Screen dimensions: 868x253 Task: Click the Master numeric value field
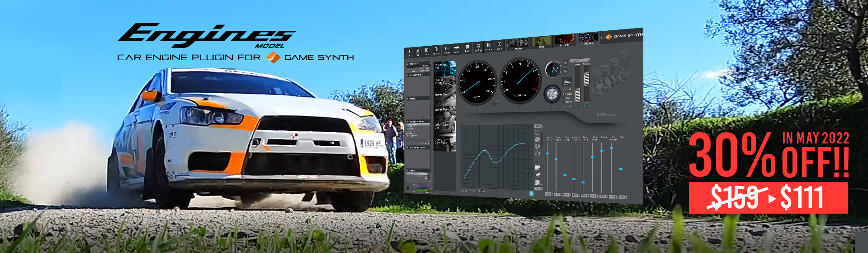click(622, 197)
